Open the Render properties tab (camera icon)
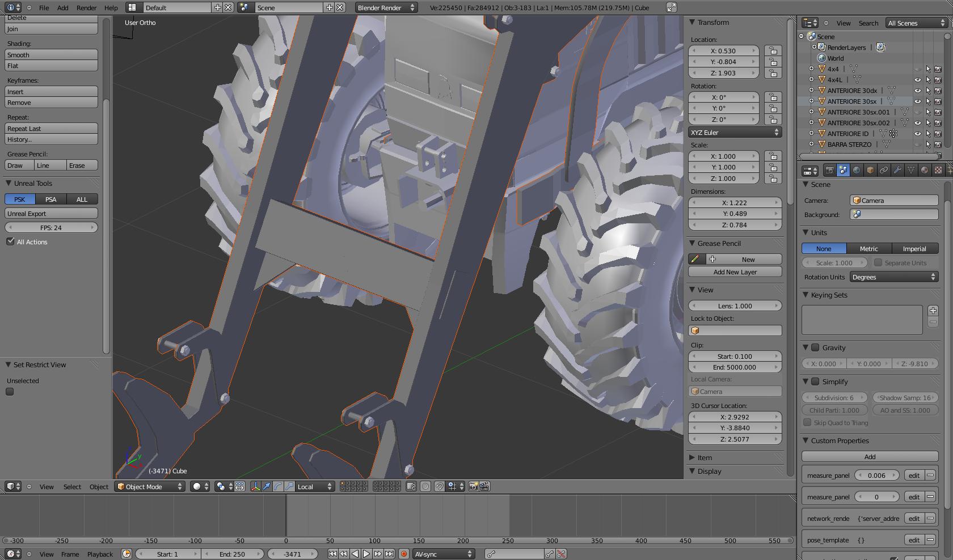This screenshot has width=953, height=560. click(x=829, y=170)
